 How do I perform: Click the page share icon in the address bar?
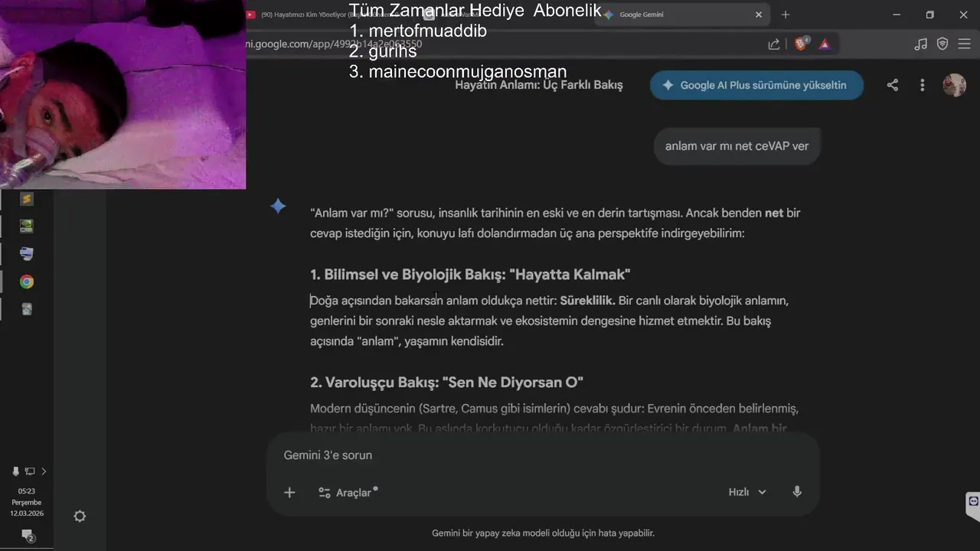point(774,44)
